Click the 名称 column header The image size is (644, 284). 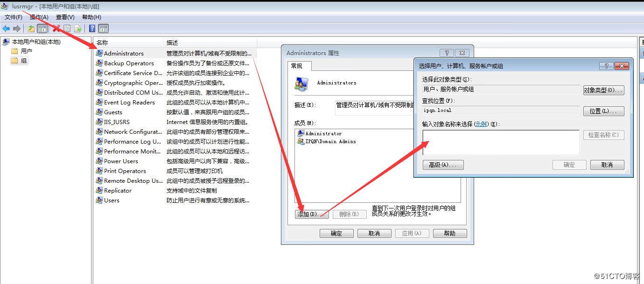[x=128, y=42]
